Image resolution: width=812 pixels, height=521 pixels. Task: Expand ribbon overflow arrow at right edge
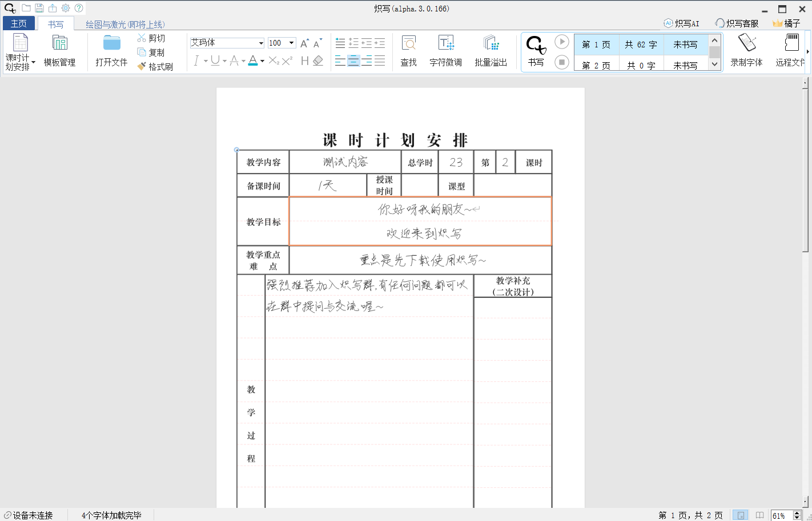[x=808, y=51]
